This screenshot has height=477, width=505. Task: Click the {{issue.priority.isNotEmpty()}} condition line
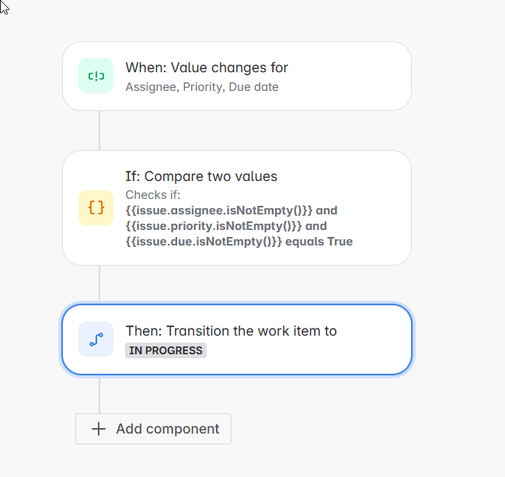pyautogui.click(x=226, y=226)
